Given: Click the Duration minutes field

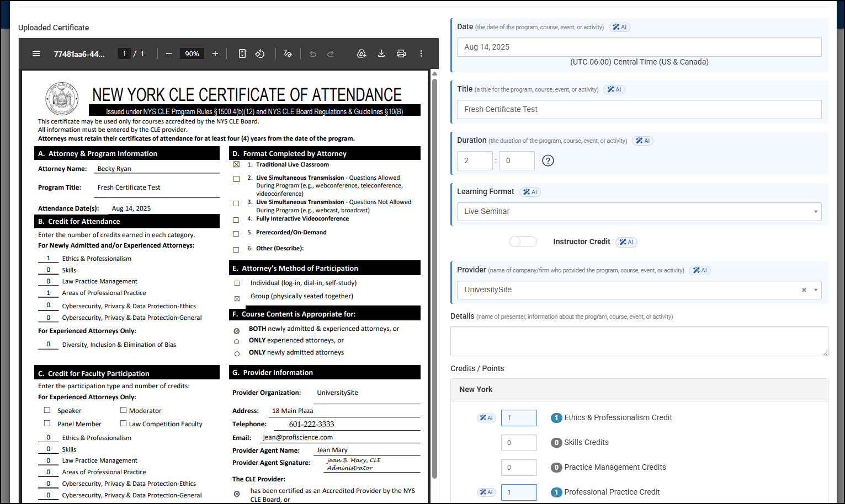Looking at the screenshot, I should pyautogui.click(x=517, y=160).
